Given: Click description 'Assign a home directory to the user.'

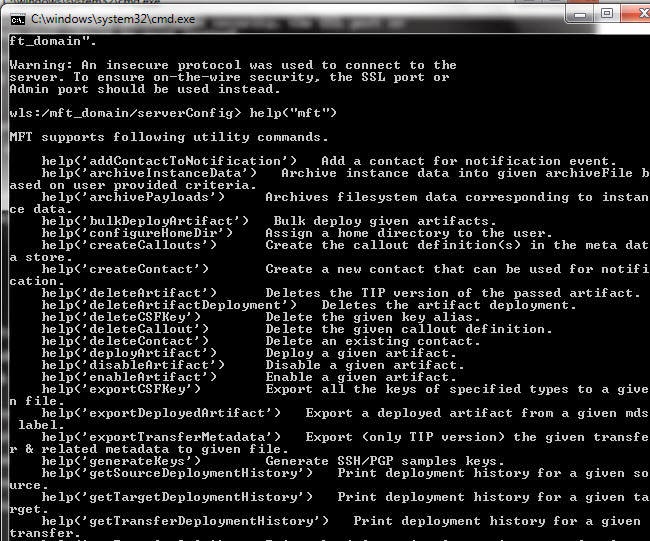Looking at the screenshot, I should click(x=409, y=233).
